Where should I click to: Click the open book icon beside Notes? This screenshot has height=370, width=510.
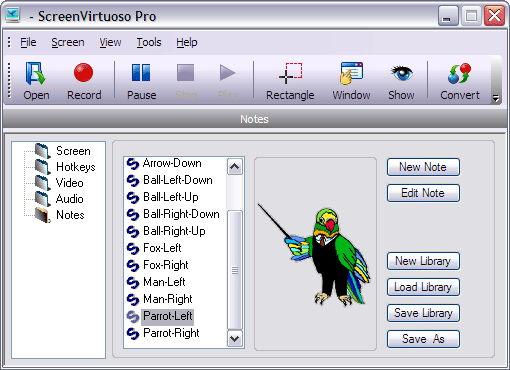click(x=42, y=215)
